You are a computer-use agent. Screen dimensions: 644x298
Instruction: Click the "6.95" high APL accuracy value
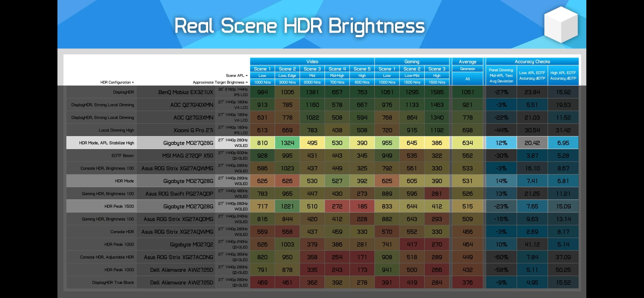[563, 143]
